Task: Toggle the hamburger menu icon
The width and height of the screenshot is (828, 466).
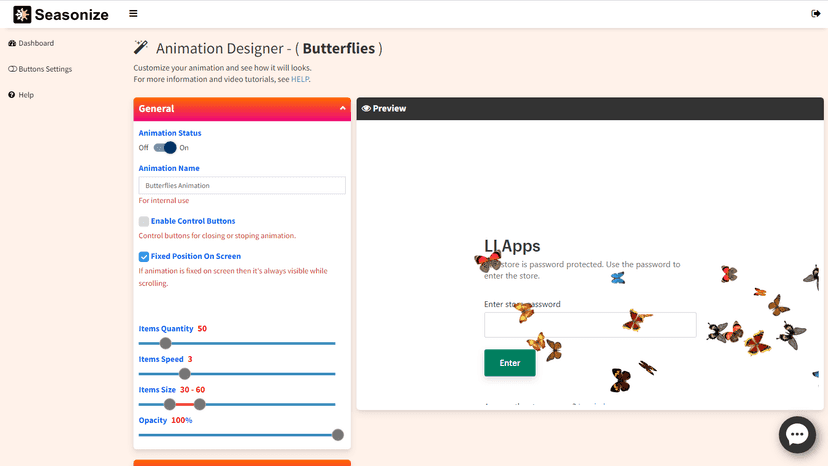Action: pyautogui.click(x=133, y=14)
